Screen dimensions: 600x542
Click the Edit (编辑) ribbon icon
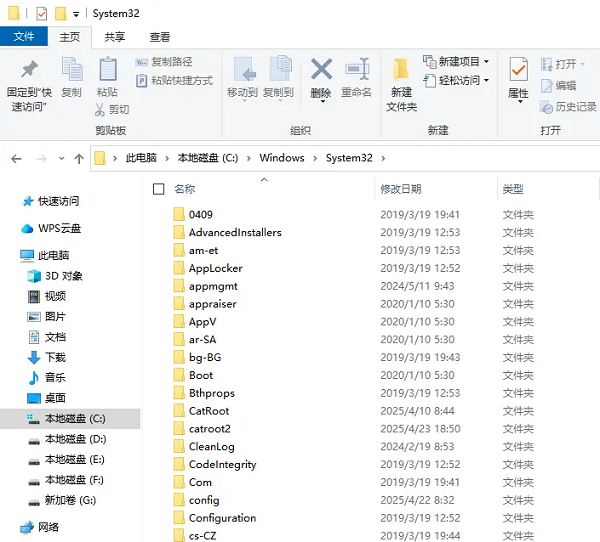[546, 86]
